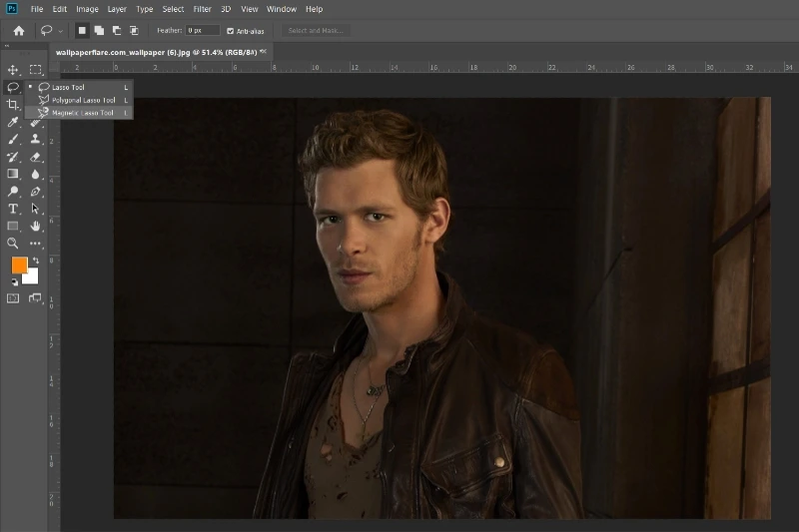The width and height of the screenshot is (799, 532).
Task: Open the View menu
Action: click(249, 9)
